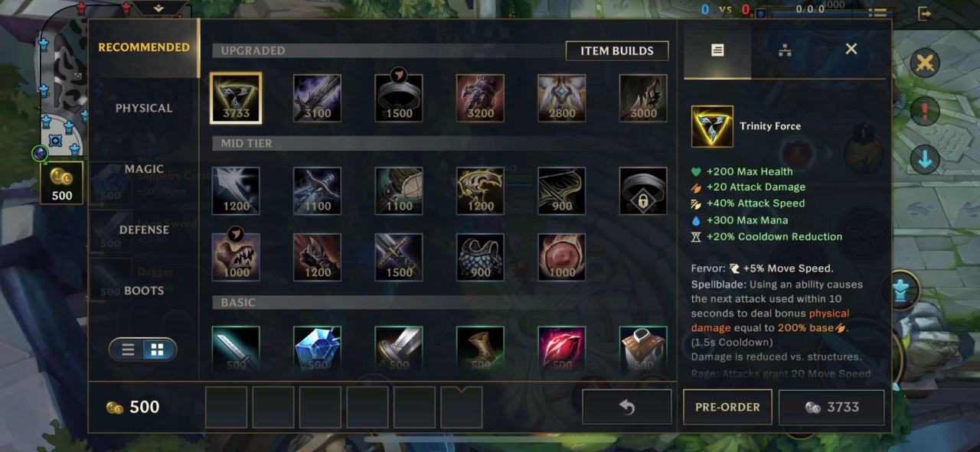Click the first empty inventory slot

[x=226, y=407]
